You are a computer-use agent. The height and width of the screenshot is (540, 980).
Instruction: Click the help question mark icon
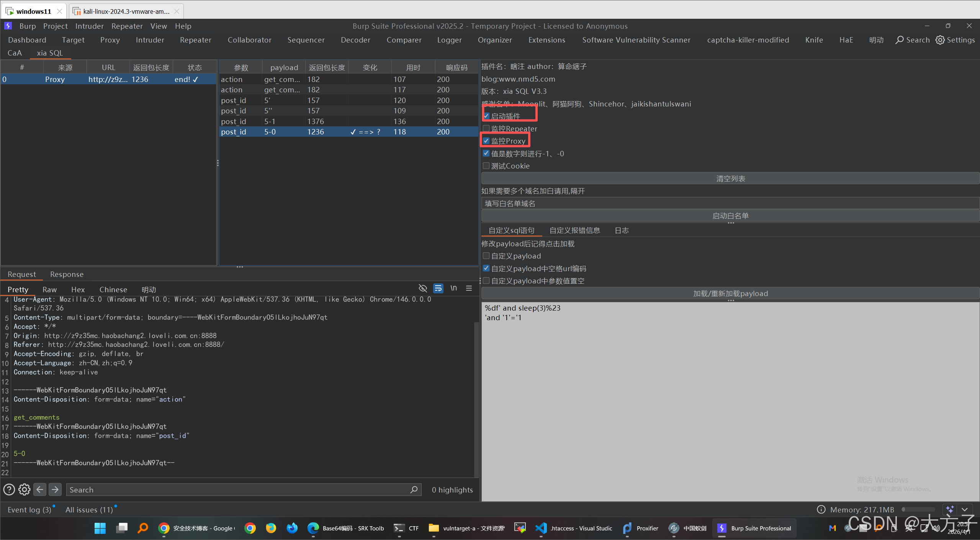(x=9, y=489)
